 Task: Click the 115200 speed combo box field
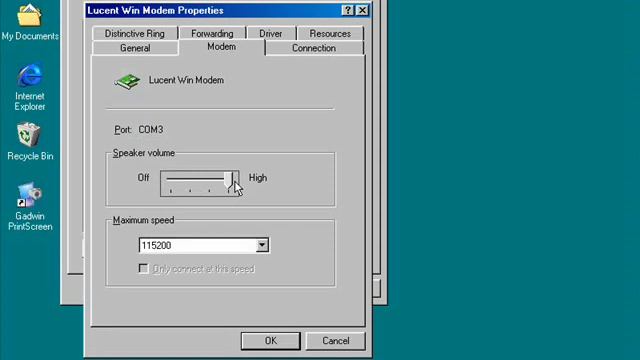click(x=204, y=245)
